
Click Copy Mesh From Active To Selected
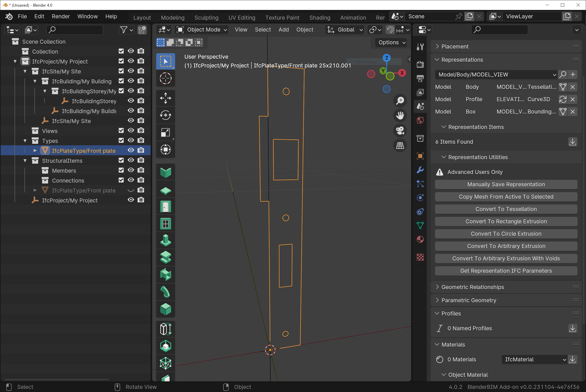pos(506,197)
